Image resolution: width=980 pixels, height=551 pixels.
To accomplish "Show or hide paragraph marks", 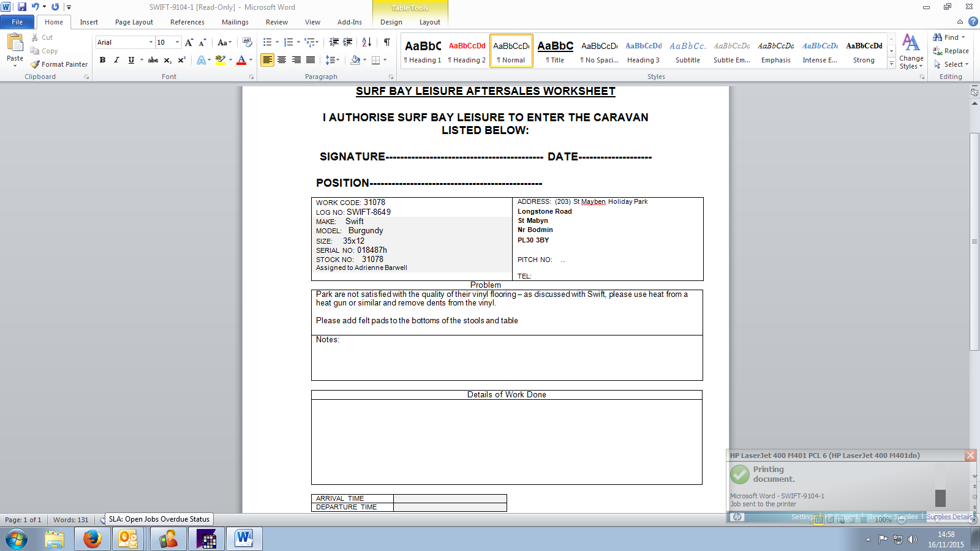I will coord(387,42).
